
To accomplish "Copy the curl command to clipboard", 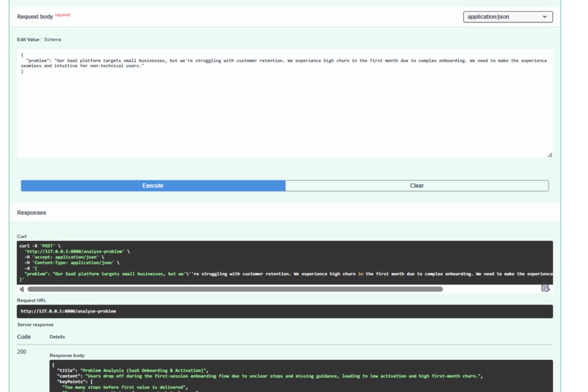I will [545, 288].
